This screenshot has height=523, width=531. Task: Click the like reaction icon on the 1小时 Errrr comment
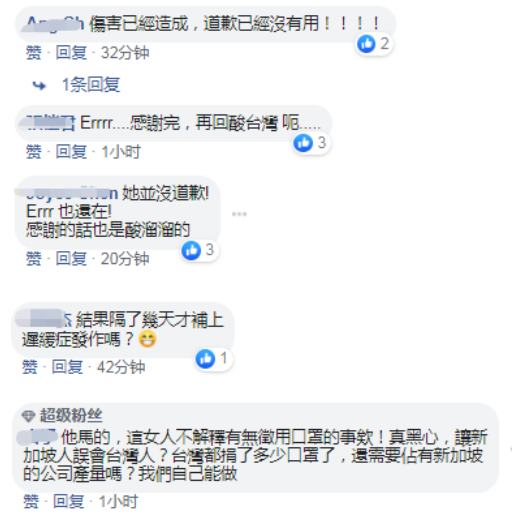point(303,143)
